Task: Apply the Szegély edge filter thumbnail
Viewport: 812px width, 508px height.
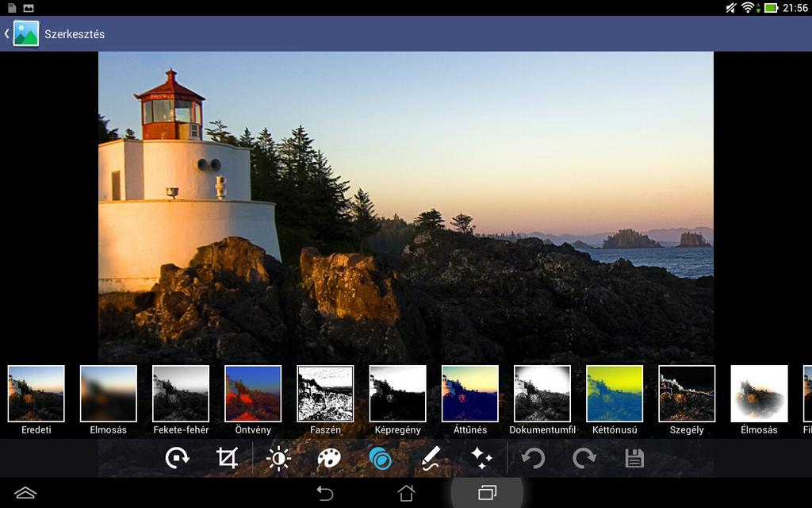Action: click(687, 394)
